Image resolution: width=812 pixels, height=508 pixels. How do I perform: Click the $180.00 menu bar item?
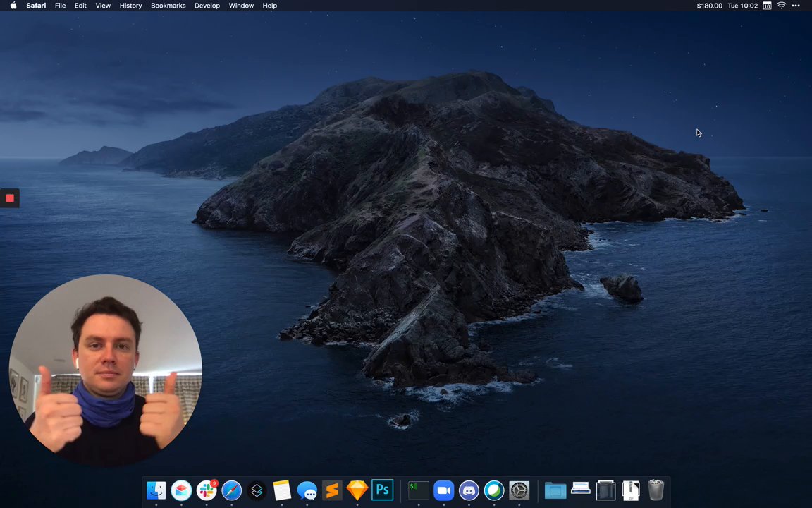(x=709, y=6)
